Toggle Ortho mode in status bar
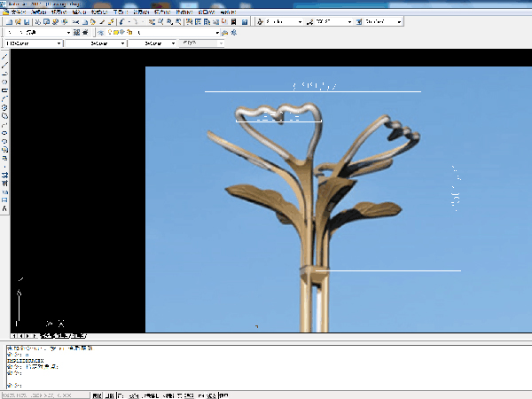Image resolution: width=532 pixels, height=399 pixels. [121, 394]
